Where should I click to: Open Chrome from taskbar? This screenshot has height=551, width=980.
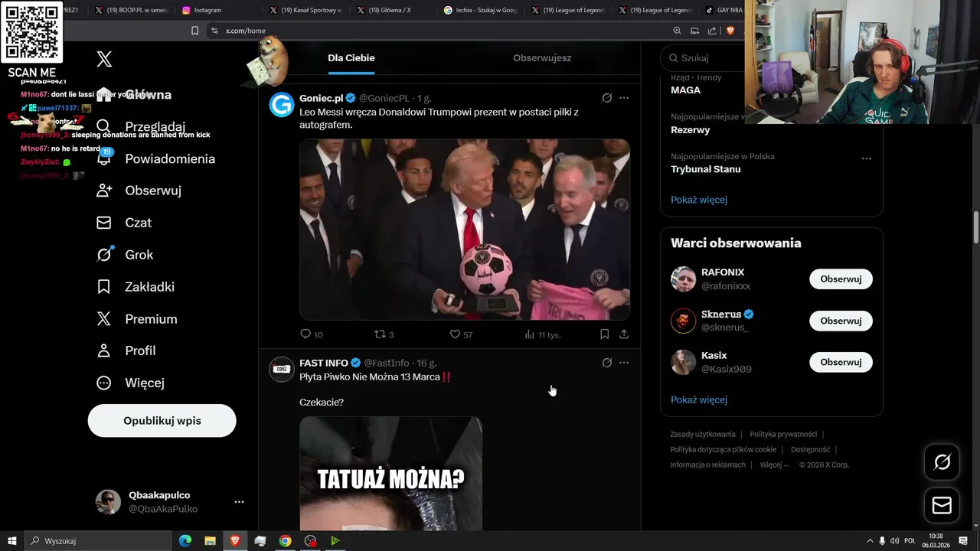click(x=285, y=541)
